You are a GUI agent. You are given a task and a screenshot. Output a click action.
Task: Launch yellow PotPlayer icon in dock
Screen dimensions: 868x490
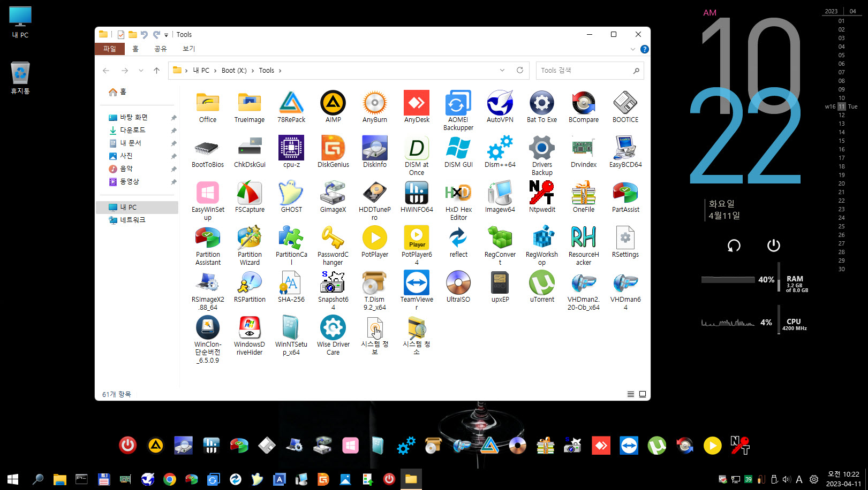(712, 445)
